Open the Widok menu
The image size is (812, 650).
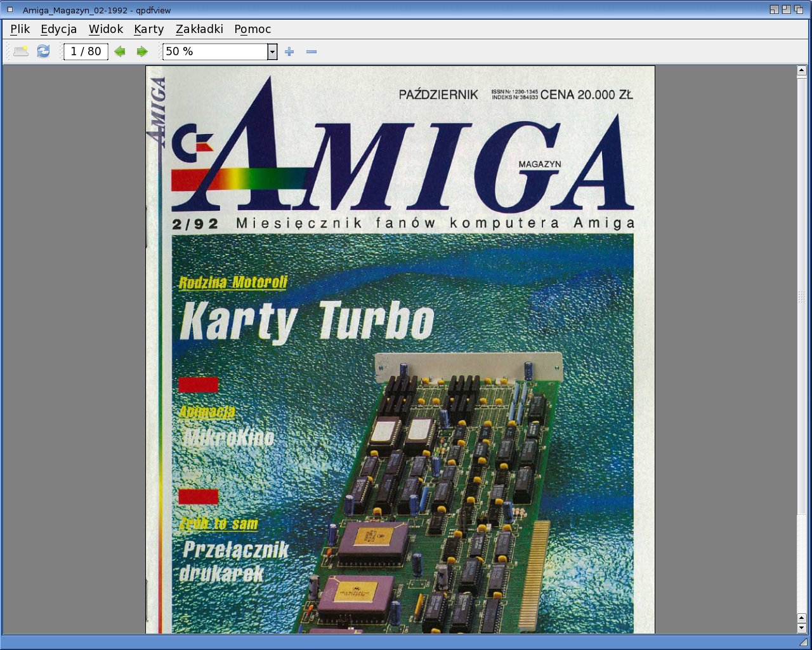[105, 29]
